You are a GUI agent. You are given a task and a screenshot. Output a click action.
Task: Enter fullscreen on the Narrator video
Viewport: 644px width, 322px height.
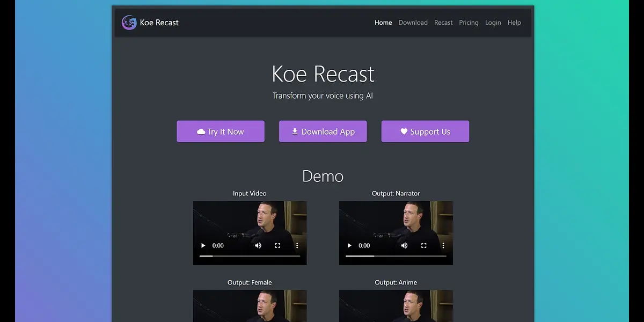click(424, 246)
